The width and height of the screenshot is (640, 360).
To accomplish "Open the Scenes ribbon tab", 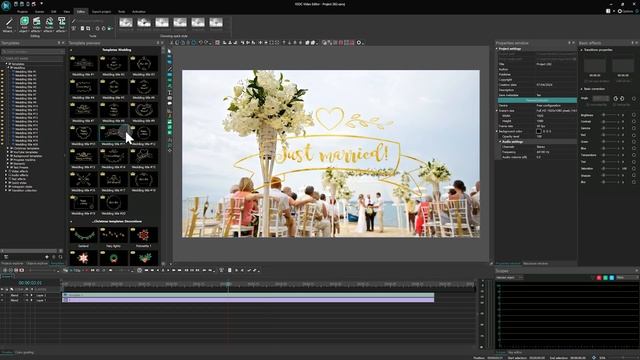I will (x=40, y=12).
